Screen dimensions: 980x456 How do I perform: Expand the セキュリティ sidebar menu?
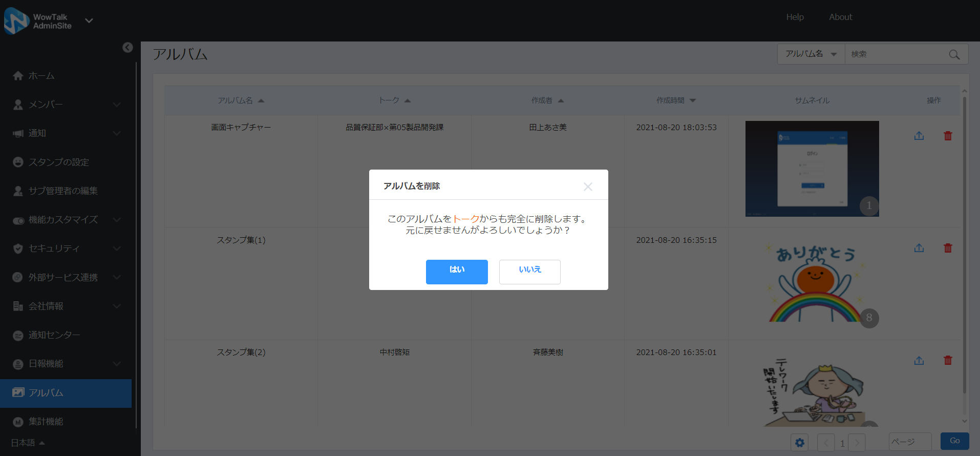(66, 248)
